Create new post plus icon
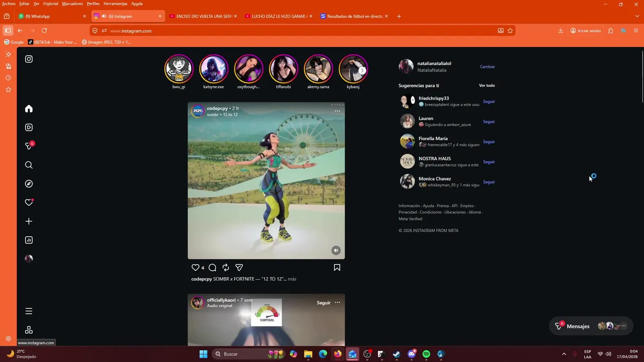 coord(29,221)
